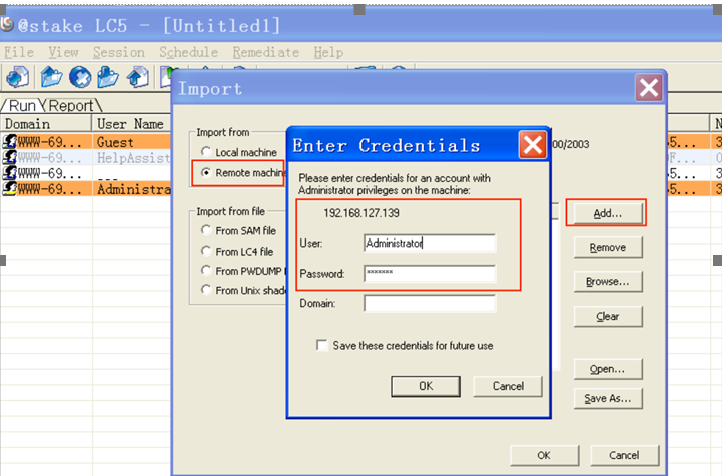Image resolution: width=722 pixels, height=476 pixels.
Task: Select the Administra user name cell
Action: point(132,189)
